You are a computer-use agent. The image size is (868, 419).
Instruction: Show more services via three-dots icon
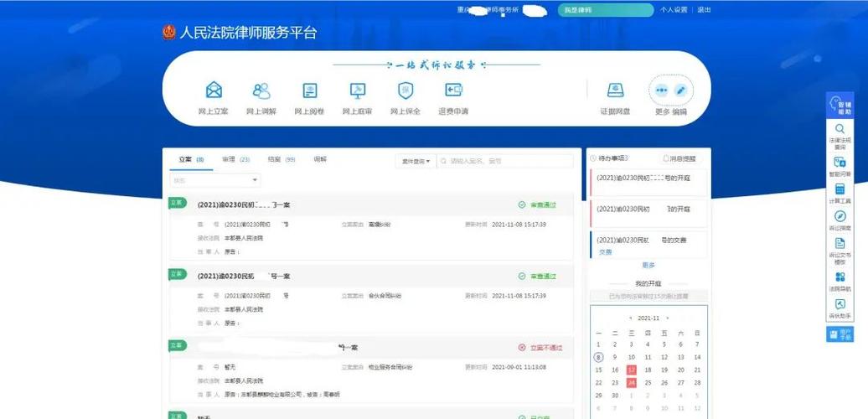tap(662, 90)
